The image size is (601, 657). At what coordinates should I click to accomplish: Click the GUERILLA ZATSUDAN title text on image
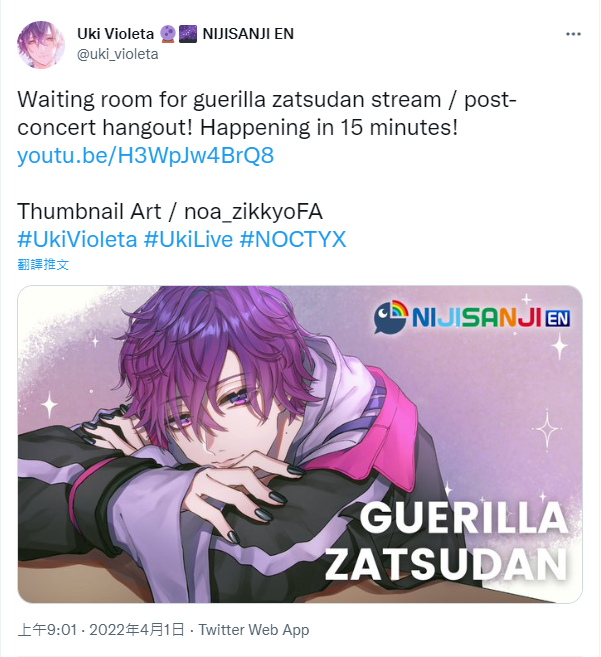(446, 541)
